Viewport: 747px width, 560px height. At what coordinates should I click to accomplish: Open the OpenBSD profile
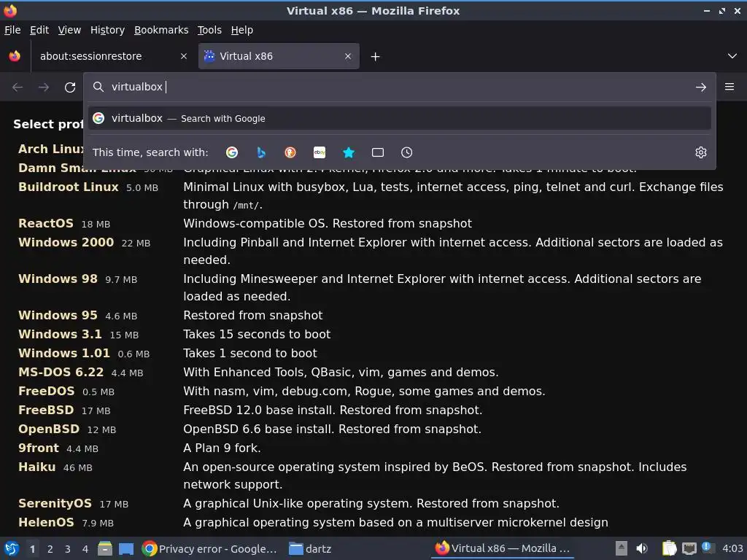coord(49,429)
